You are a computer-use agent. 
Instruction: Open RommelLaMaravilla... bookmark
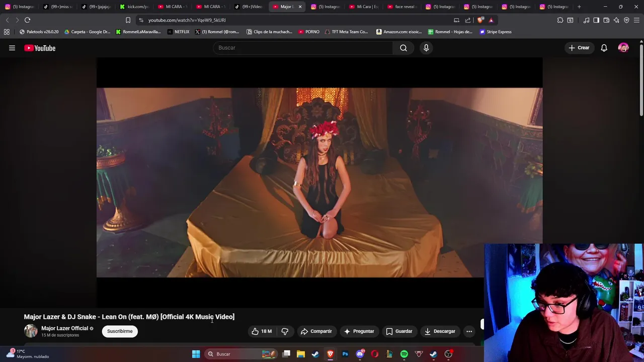point(138,32)
